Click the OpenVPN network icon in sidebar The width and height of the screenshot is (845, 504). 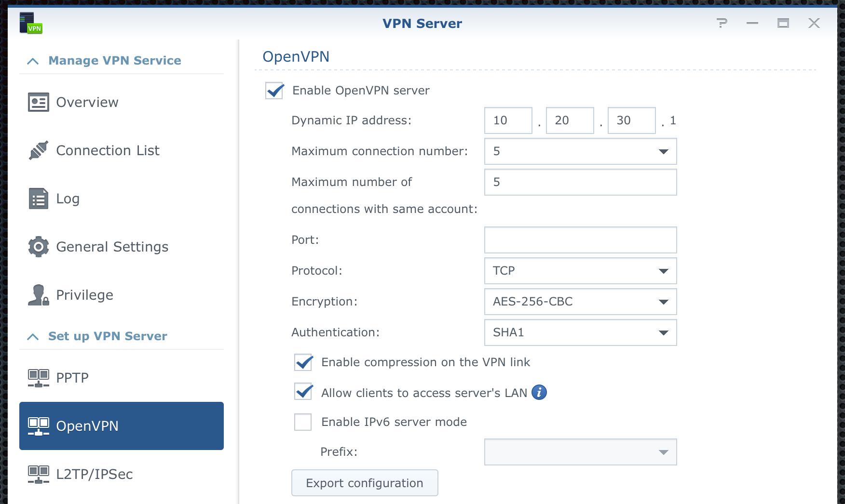click(39, 426)
